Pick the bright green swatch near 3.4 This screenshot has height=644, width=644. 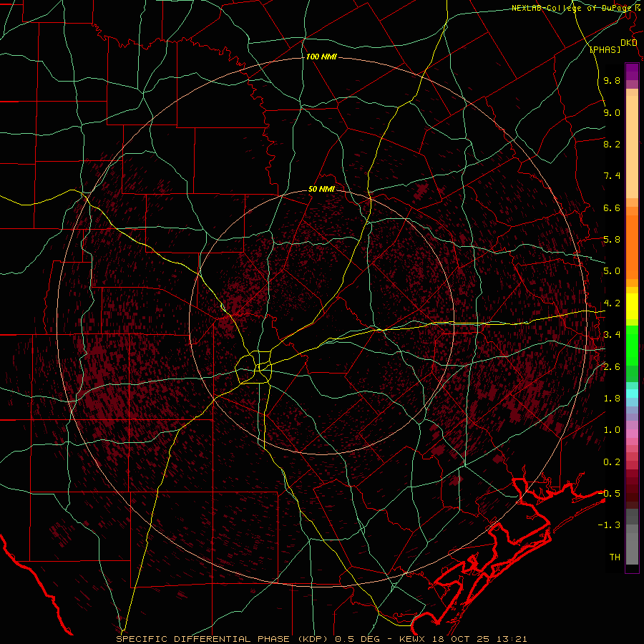pos(632,345)
